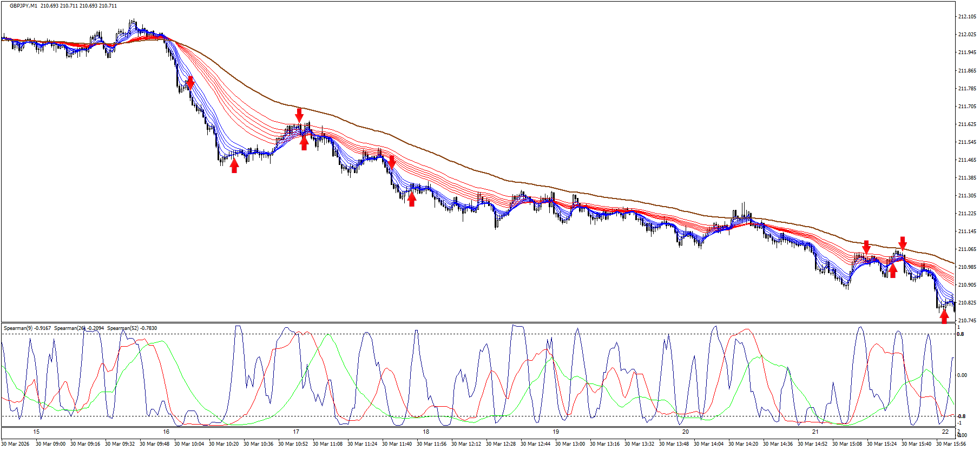Click the Spearman(52) indicator value label
Image resolution: width=980 pixels, height=450 pixels.
click(x=132, y=328)
